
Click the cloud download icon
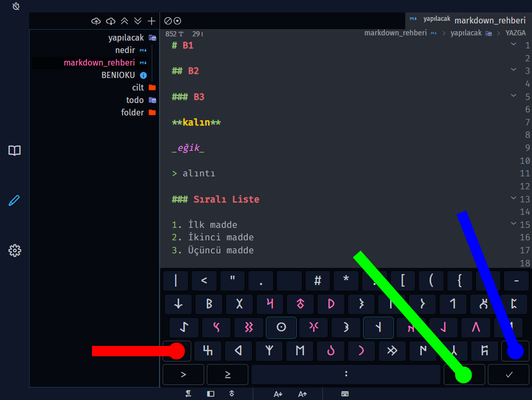tap(111, 21)
